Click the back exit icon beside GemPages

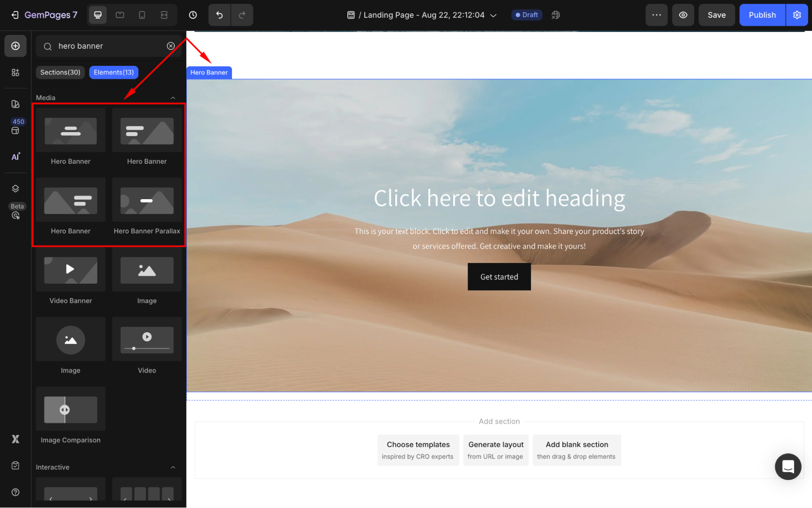[15, 15]
